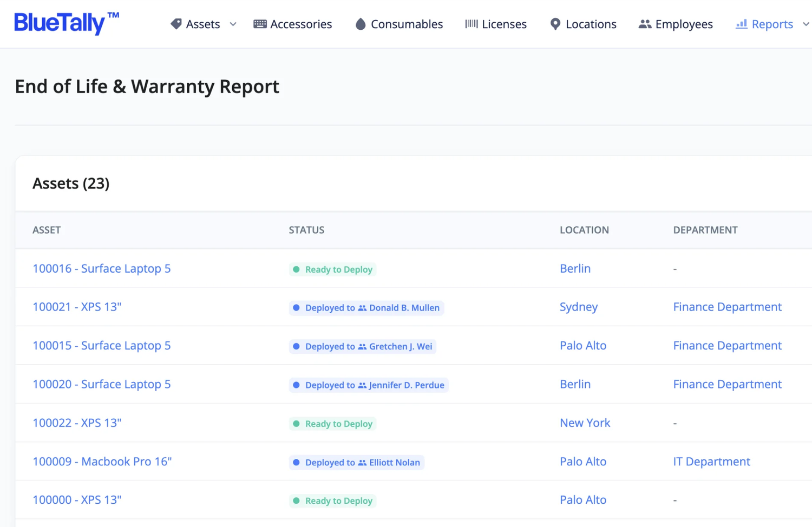Click Deployed to Gretchen J. Wei badge
812x527 pixels.
[363, 346]
